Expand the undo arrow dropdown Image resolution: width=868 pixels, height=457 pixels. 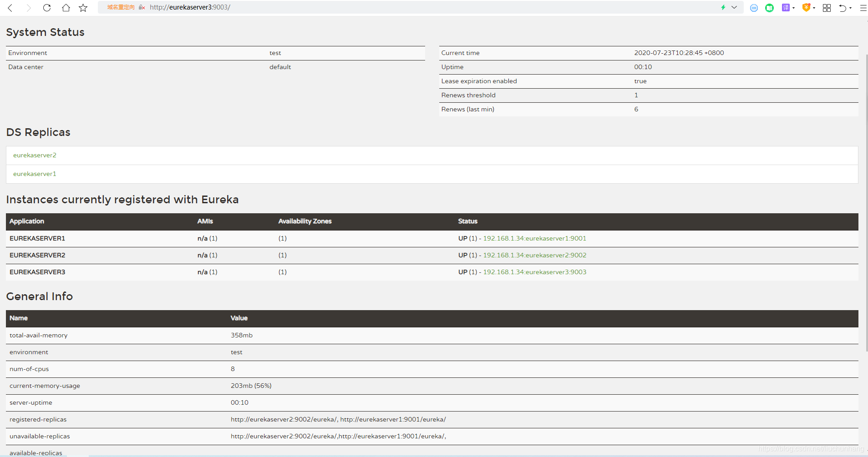point(850,8)
